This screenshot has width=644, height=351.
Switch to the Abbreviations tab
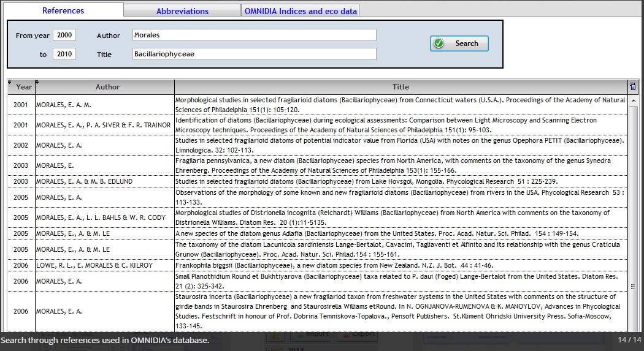click(x=182, y=11)
